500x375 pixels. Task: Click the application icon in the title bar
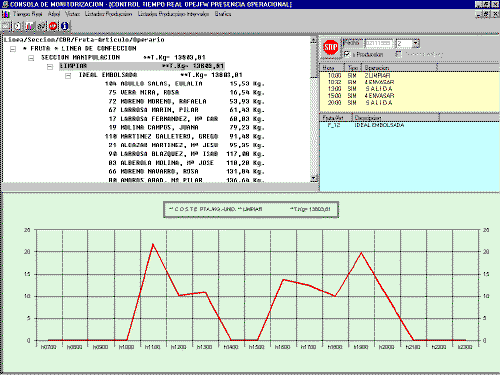pyautogui.click(x=5, y=4)
